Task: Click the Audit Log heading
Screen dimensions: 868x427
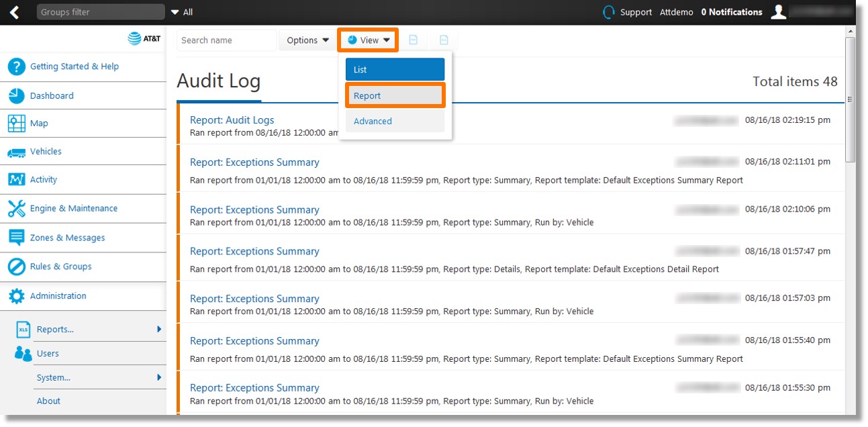Action: click(x=219, y=81)
